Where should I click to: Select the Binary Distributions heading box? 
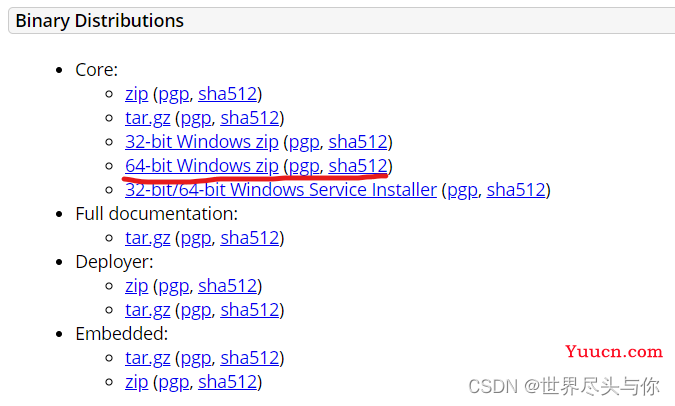point(341,21)
